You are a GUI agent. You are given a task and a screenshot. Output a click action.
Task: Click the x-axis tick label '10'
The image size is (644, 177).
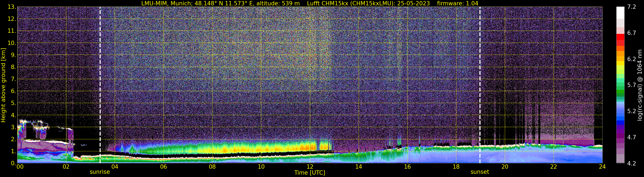coord(261,167)
